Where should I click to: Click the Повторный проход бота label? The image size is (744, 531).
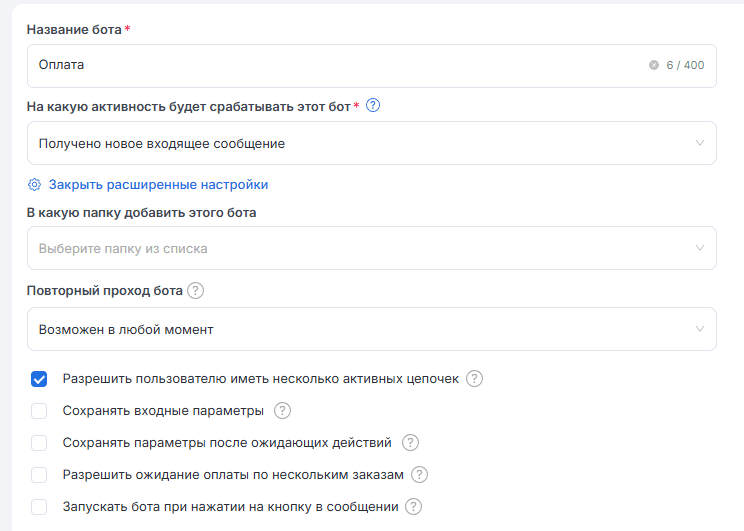coord(104,290)
